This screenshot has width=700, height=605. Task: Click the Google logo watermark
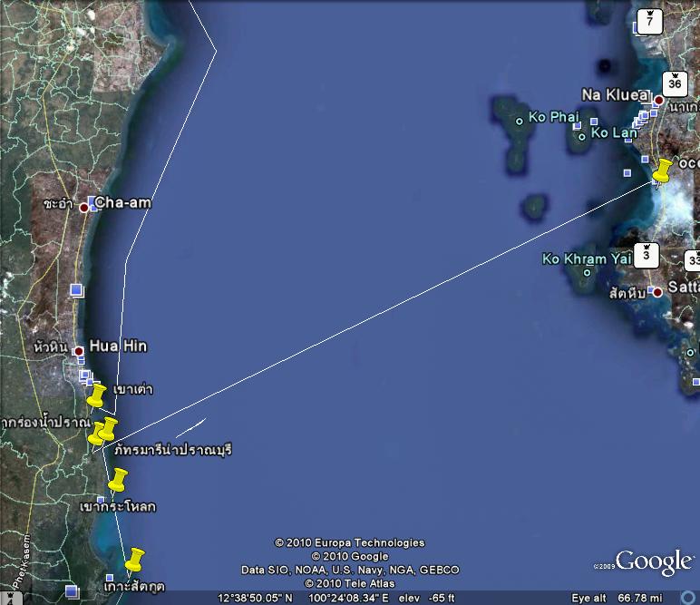point(653,562)
